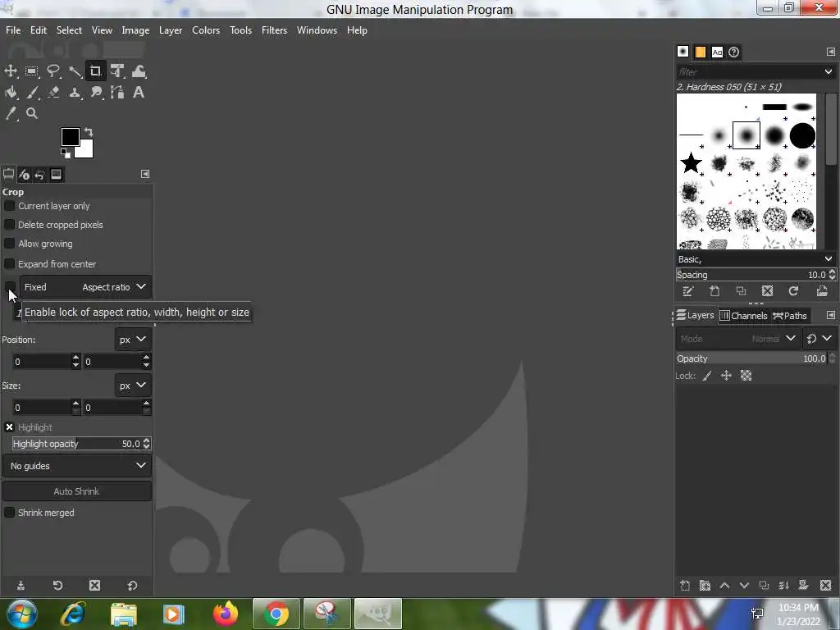The image size is (840, 630).
Task: Select the Smudge tool
Action: click(x=96, y=93)
